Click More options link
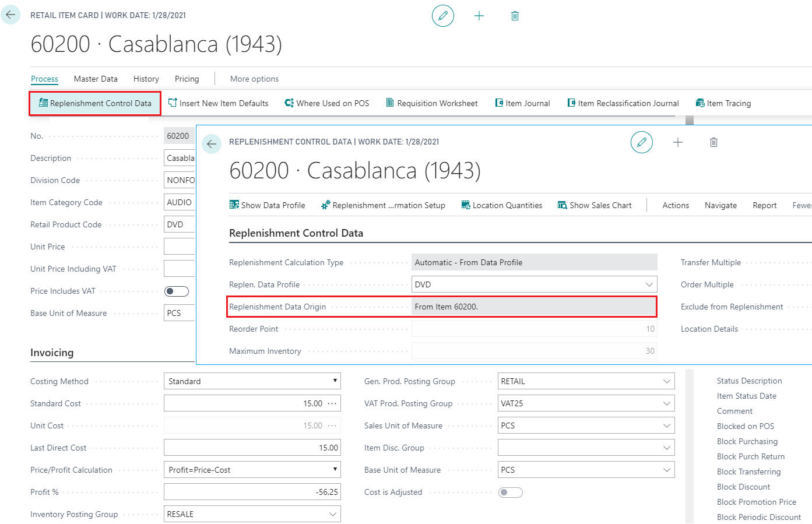This screenshot has height=524, width=812. 254,79
